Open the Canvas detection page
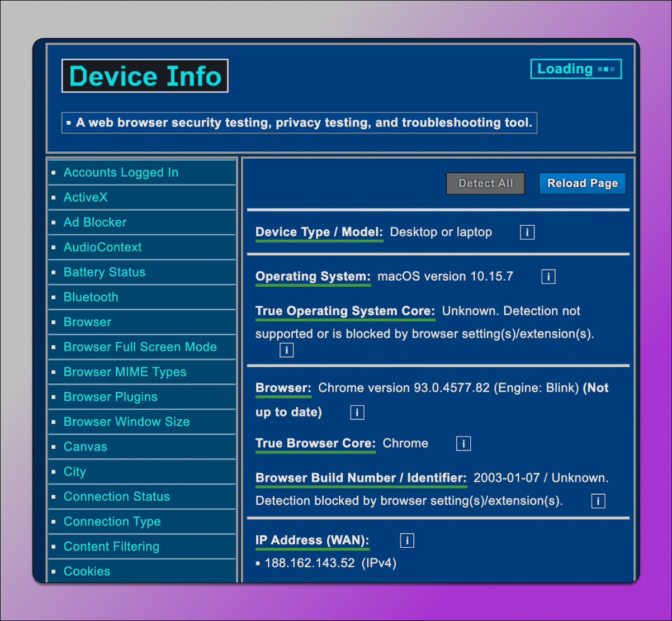Image resolution: width=672 pixels, height=621 pixels. point(85,447)
